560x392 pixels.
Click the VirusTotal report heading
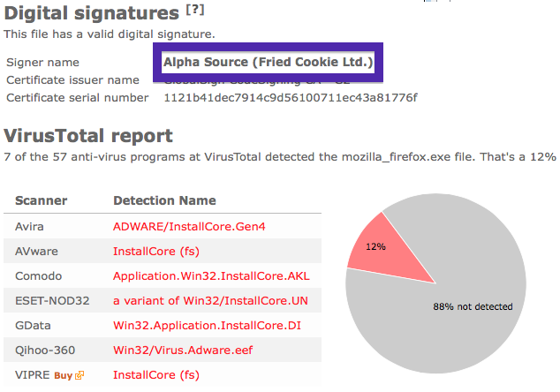coord(88,136)
